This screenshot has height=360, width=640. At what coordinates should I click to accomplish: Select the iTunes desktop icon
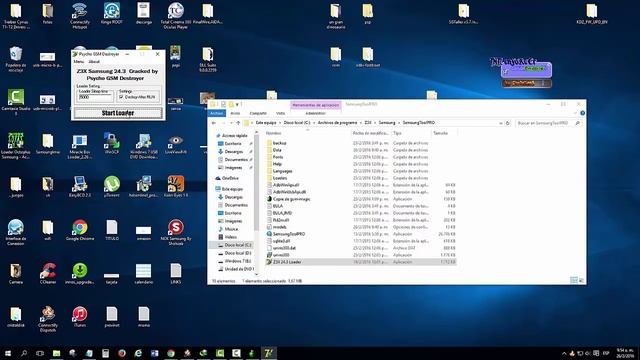(80, 317)
